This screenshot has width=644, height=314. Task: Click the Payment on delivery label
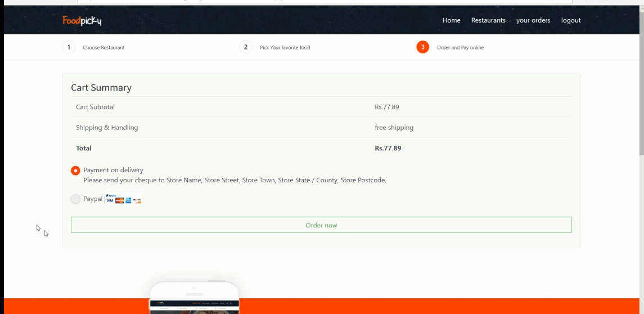coord(113,170)
